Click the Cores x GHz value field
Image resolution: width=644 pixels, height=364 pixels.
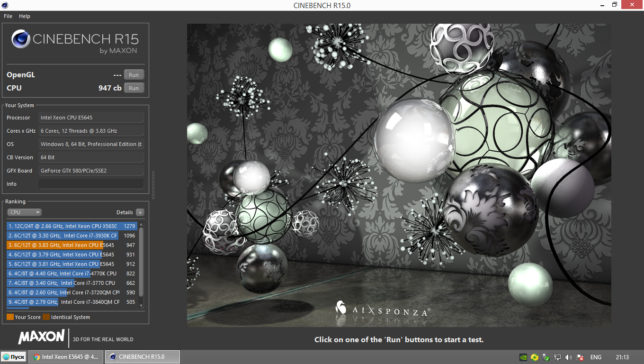91,131
